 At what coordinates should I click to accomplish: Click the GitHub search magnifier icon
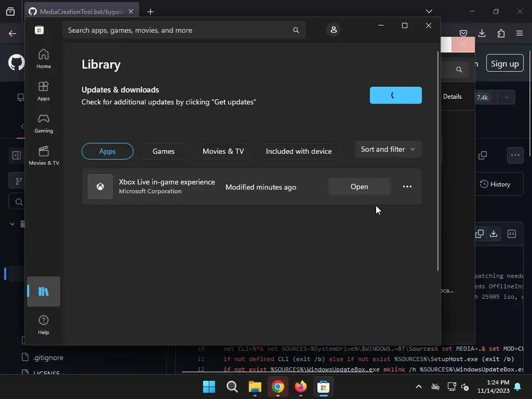(459, 70)
